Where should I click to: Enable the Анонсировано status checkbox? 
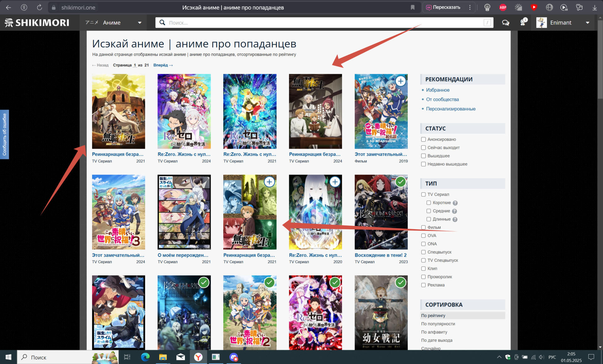tap(423, 139)
